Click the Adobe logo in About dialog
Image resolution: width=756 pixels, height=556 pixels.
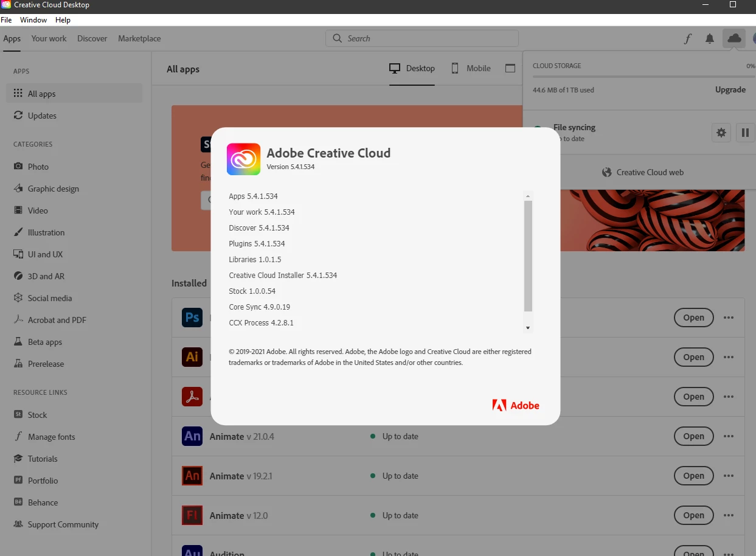516,405
